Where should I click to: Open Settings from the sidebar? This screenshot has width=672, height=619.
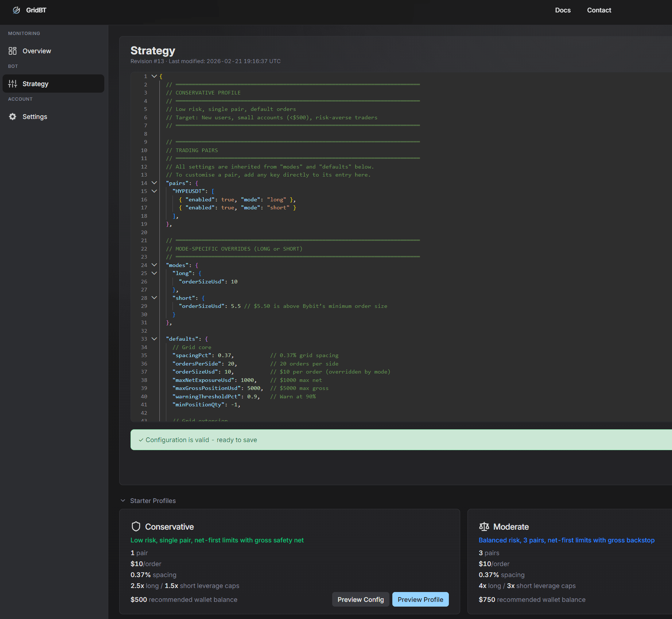point(54,117)
